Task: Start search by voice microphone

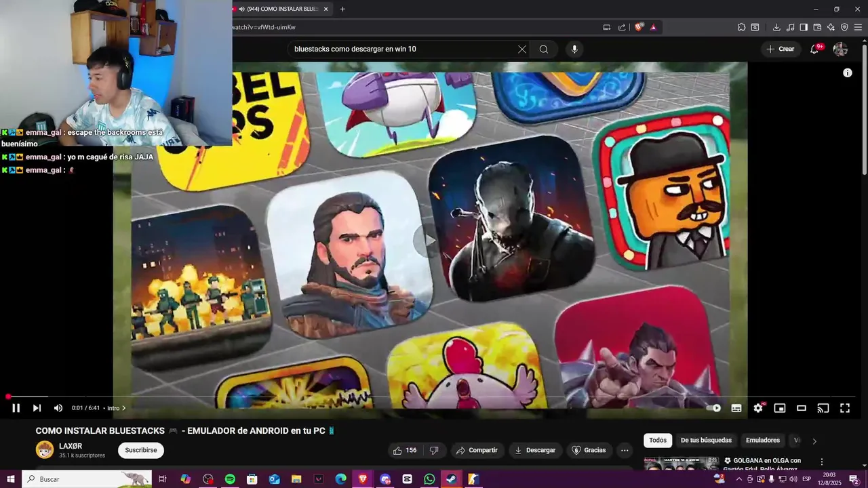Action: click(574, 49)
